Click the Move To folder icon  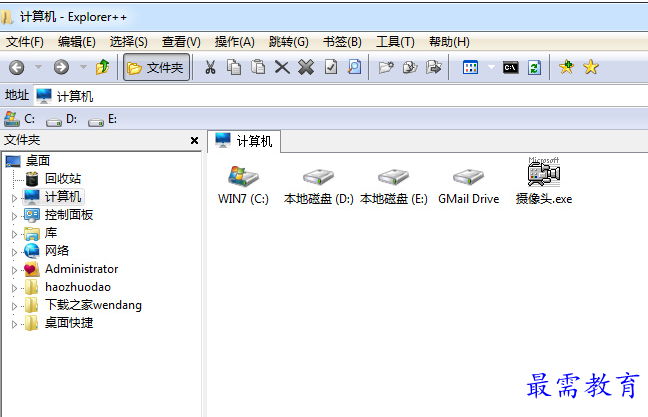[x=434, y=67]
